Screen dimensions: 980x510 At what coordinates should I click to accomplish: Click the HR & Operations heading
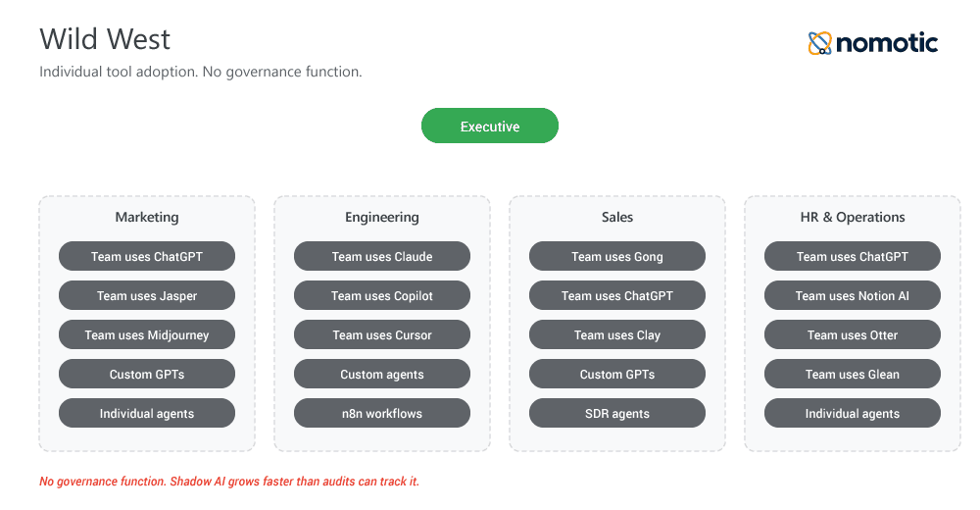(853, 217)
